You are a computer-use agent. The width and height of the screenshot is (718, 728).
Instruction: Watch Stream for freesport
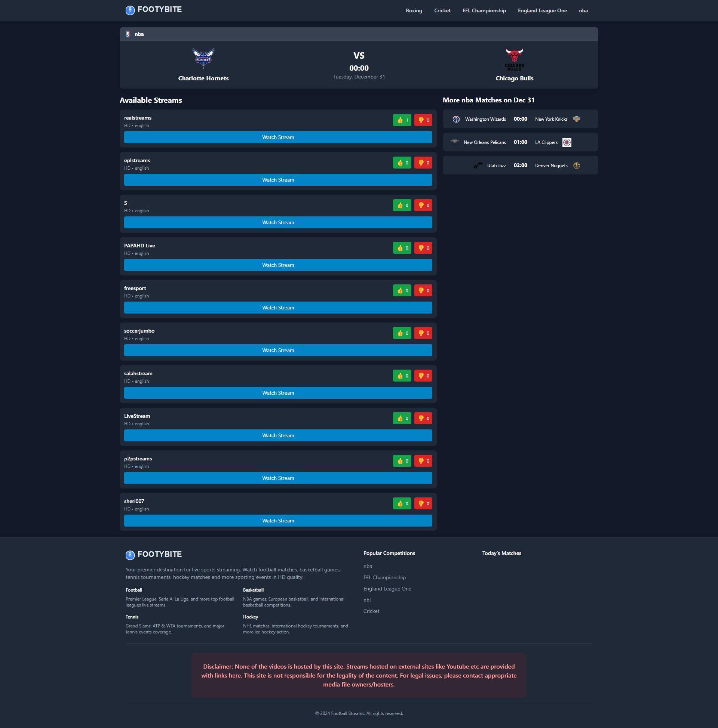point(278,308)
